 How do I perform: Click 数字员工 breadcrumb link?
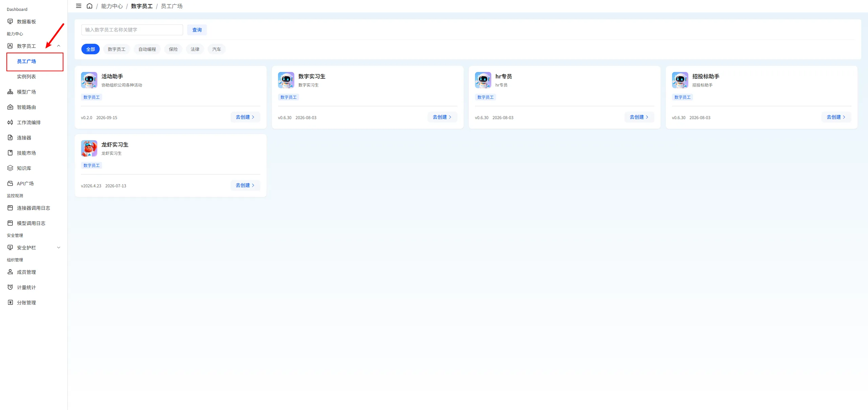142,6
